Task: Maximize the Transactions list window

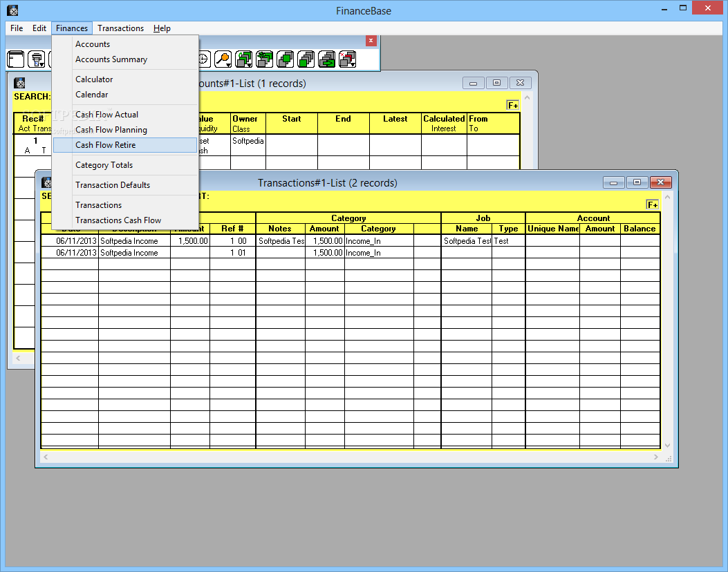Action: [x=637, y=182]
